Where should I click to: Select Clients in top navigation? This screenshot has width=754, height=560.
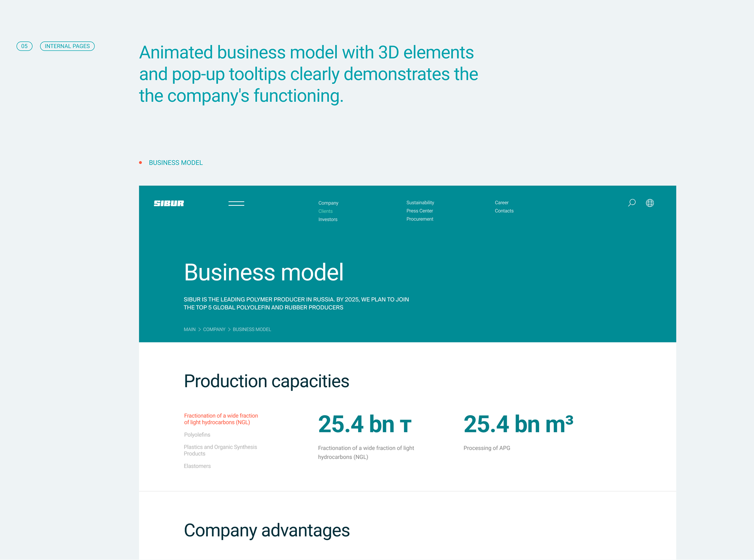(x=325, y=211)
